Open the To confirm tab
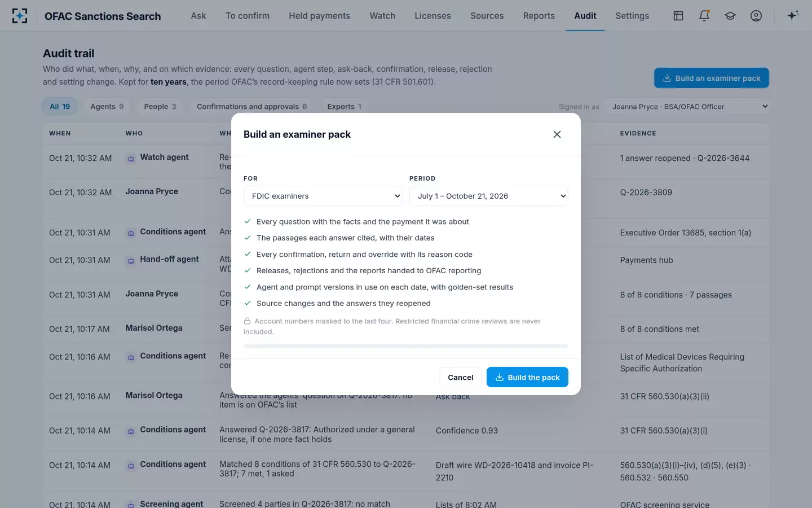Screen dimensions: 812x508 (248, 16)
